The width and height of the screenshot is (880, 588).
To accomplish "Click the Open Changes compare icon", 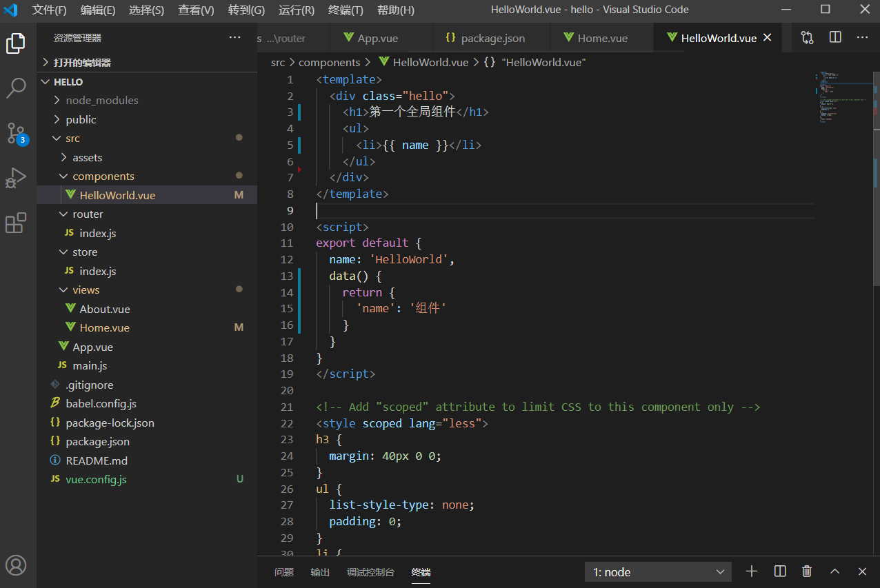I will pyautogui.click(x=807, y=38).
